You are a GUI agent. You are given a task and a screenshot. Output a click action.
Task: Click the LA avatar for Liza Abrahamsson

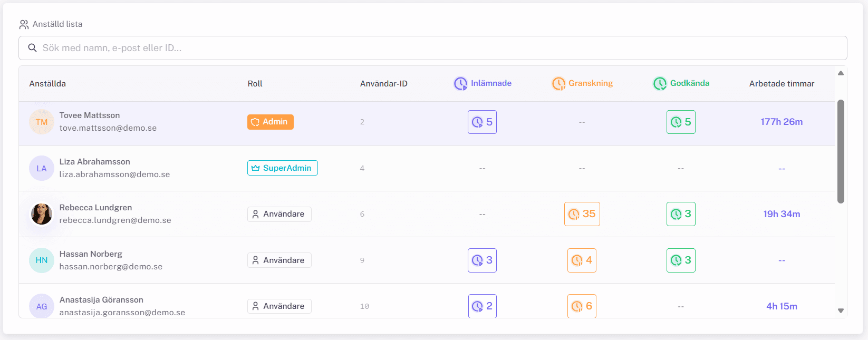coord(42,168)
